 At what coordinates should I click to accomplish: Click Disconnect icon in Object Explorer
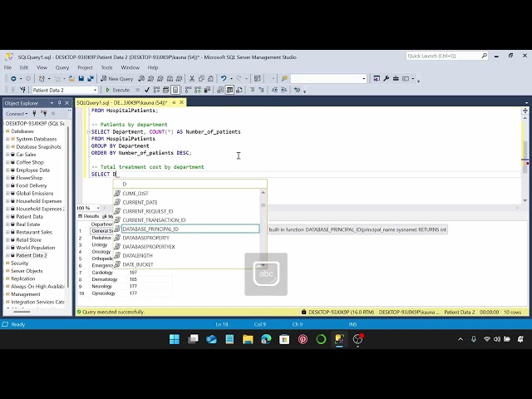point(44,113)
